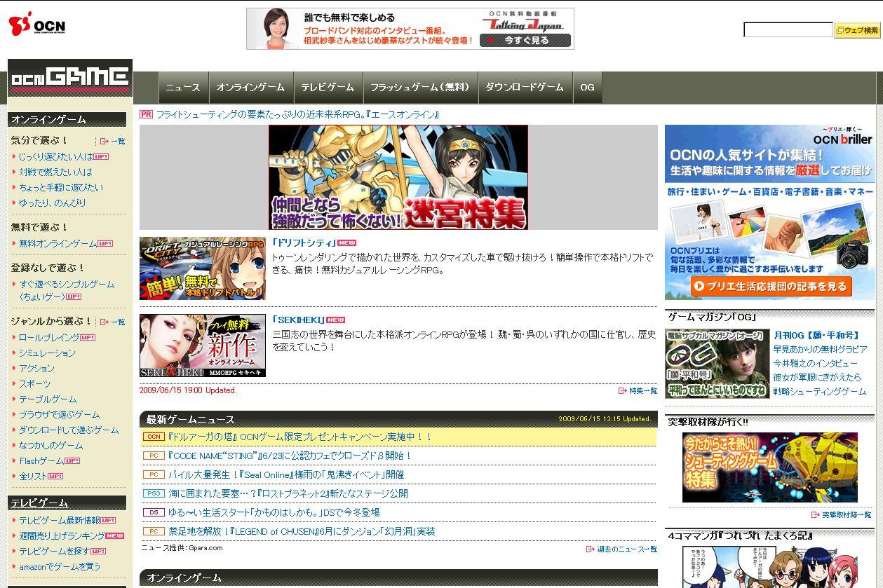Open ブラウザで遊ぶゲーム link

pos(59,414)
